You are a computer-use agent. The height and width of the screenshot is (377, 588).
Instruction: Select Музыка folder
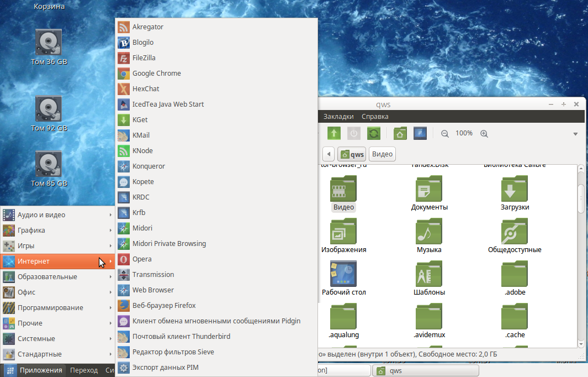click(x=429, y=237)
